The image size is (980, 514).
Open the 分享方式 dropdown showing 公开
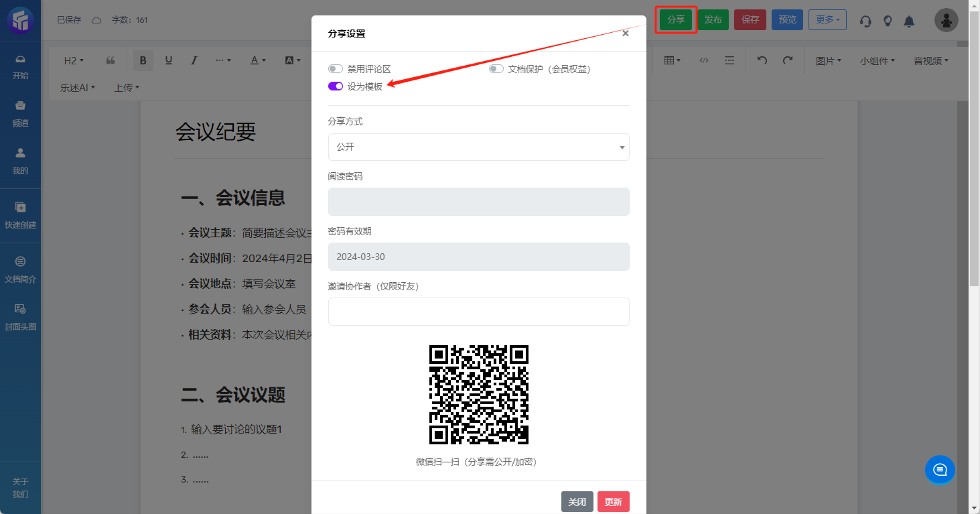pos(479,147)
